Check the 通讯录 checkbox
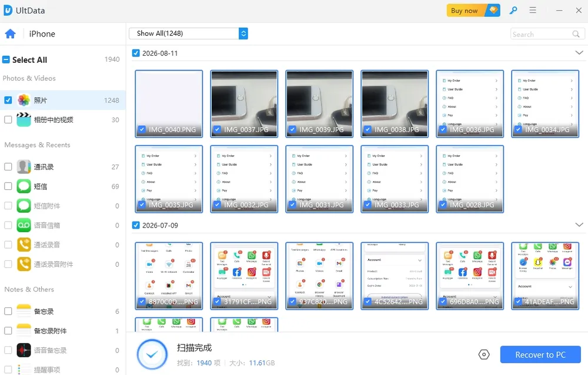 click(x=8, y=167)
